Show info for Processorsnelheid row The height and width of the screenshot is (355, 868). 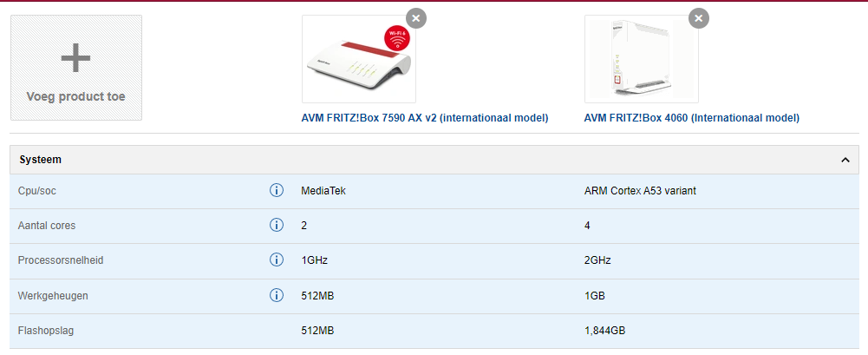tap(277, 260)
